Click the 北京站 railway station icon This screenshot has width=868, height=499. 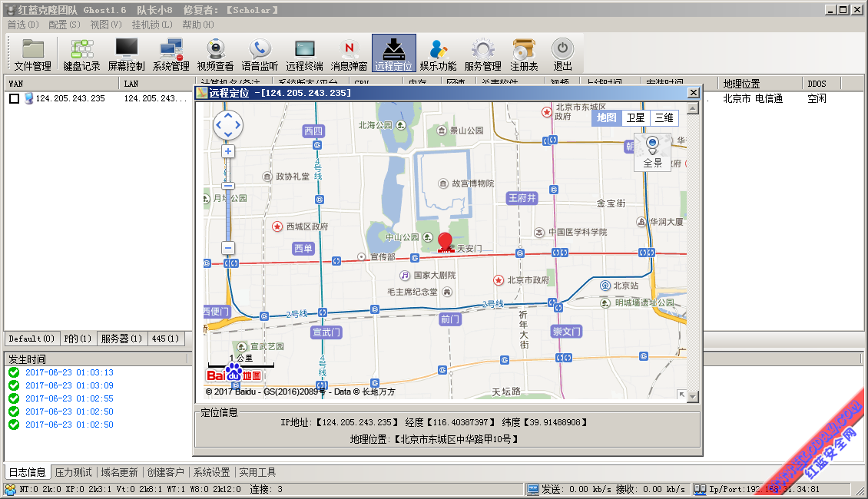pos(605,286)
